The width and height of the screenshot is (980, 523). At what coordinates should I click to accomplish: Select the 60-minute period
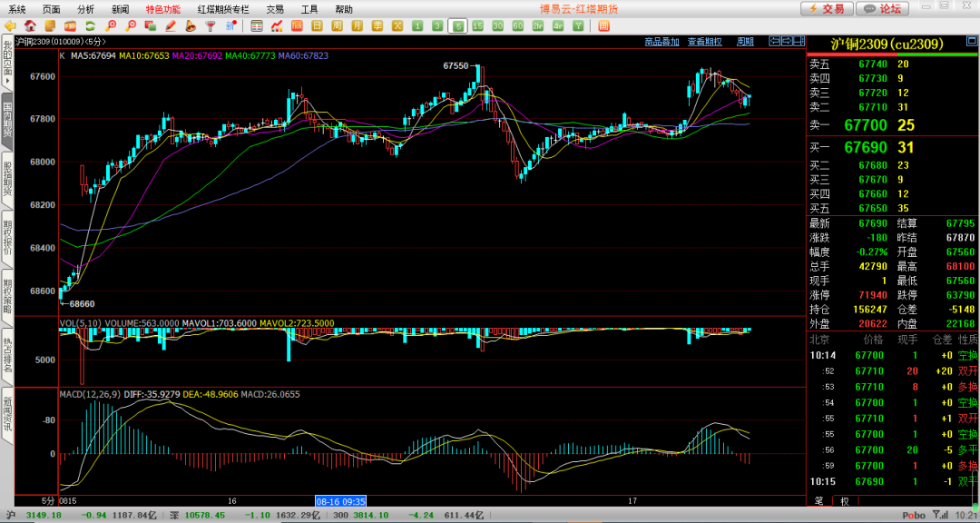tap(517, 26)
